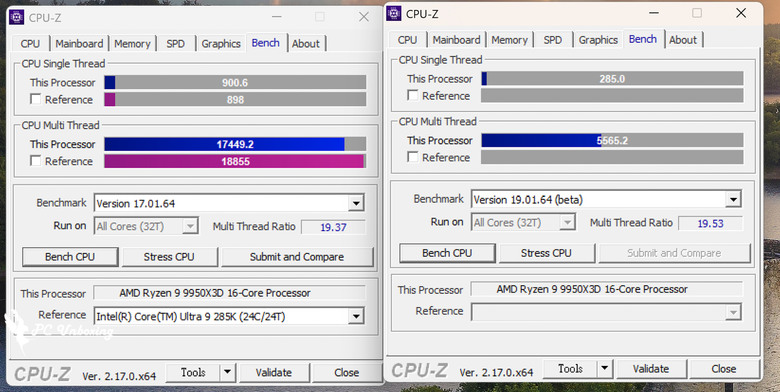Open Tools dropdown arrow in left window

227,372
